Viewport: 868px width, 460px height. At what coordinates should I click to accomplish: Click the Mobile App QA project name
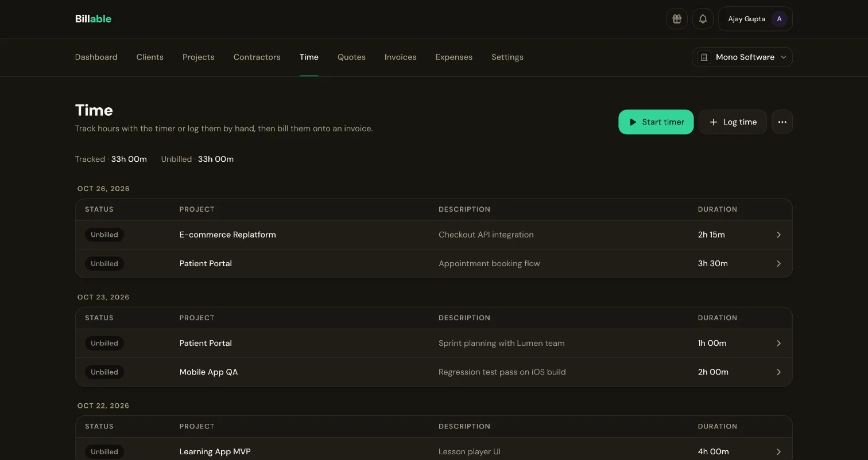click(x=209, y=372)
